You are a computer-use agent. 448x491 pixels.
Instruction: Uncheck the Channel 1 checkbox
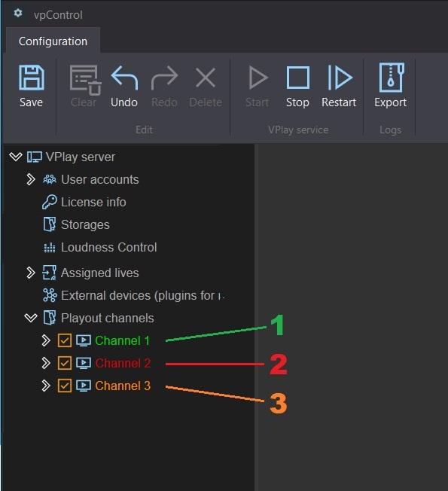pos(65,340)
